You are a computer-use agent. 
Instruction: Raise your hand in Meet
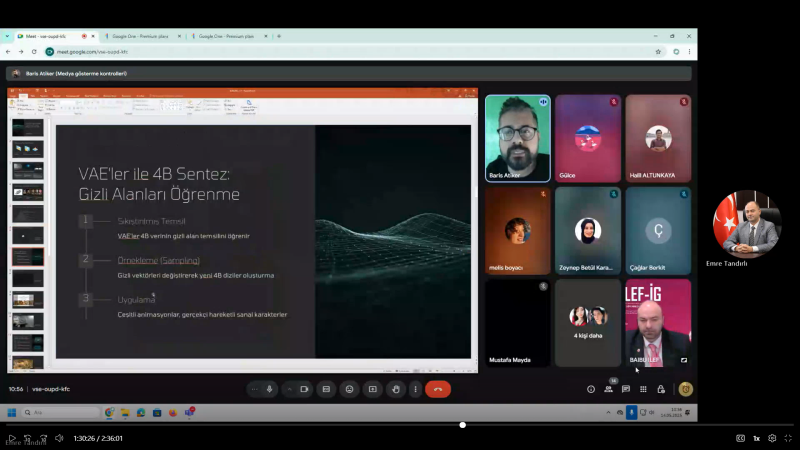click(x=396, y=389)
